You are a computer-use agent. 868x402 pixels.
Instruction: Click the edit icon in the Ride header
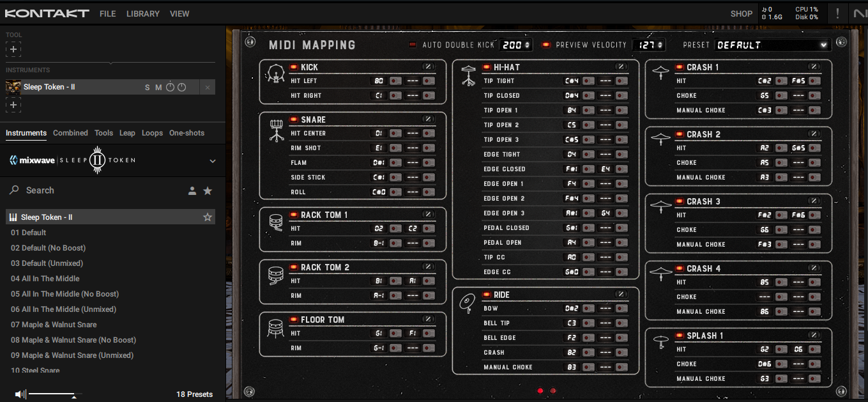621,294
